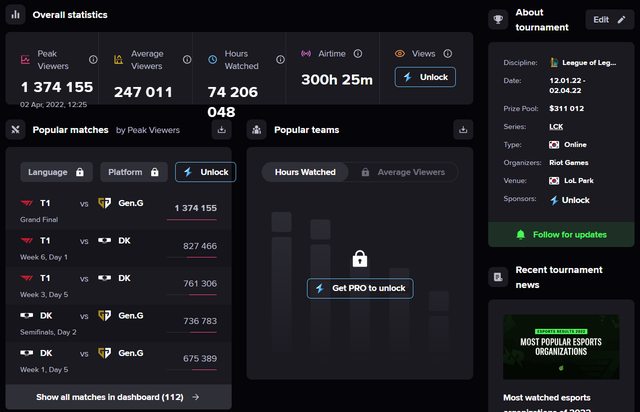This screenshot has height=412, width=640.
Task: Switch to the Hours Watched toggle
Action: click(305, 172)
